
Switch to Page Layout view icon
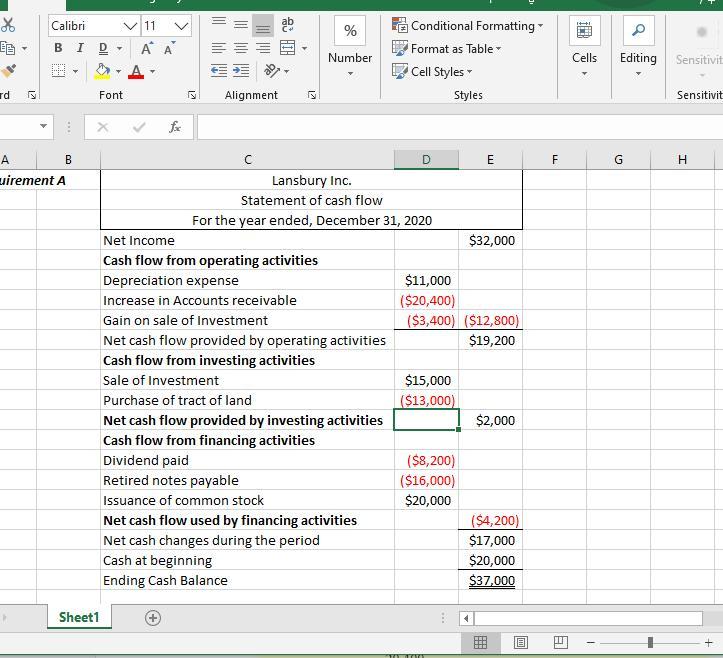coord(520,642)
